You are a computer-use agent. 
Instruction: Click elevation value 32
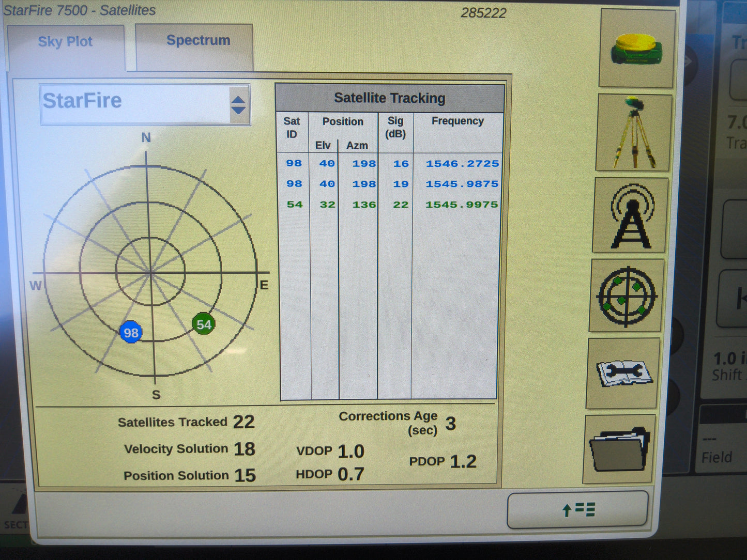coord(327,205)
